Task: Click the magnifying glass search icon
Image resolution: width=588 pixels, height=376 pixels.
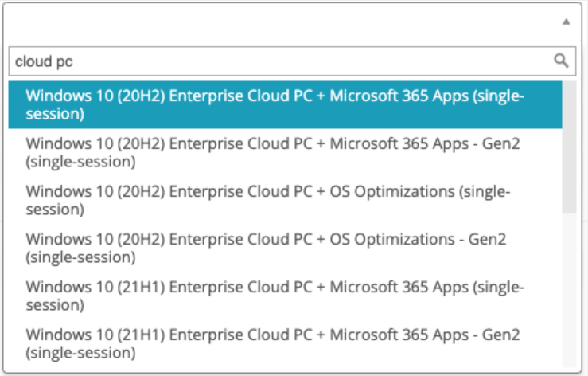Action: point(561,61)
